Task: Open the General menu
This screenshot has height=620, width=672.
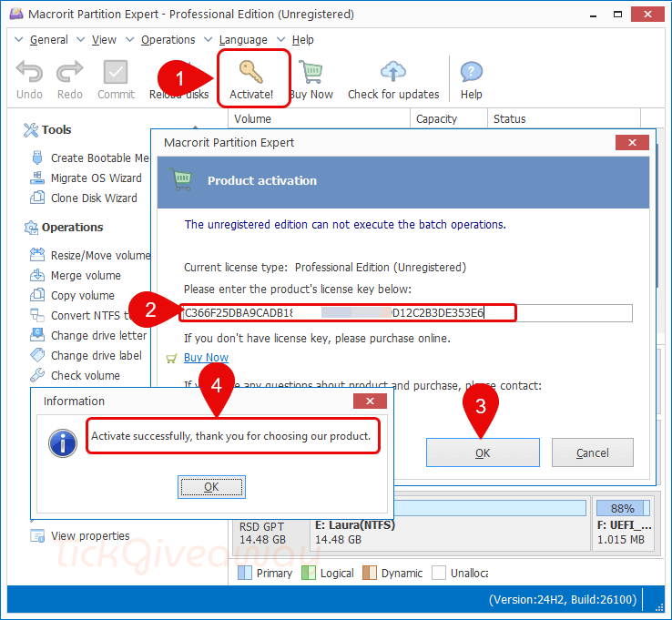Action: [x=49, y=40]
